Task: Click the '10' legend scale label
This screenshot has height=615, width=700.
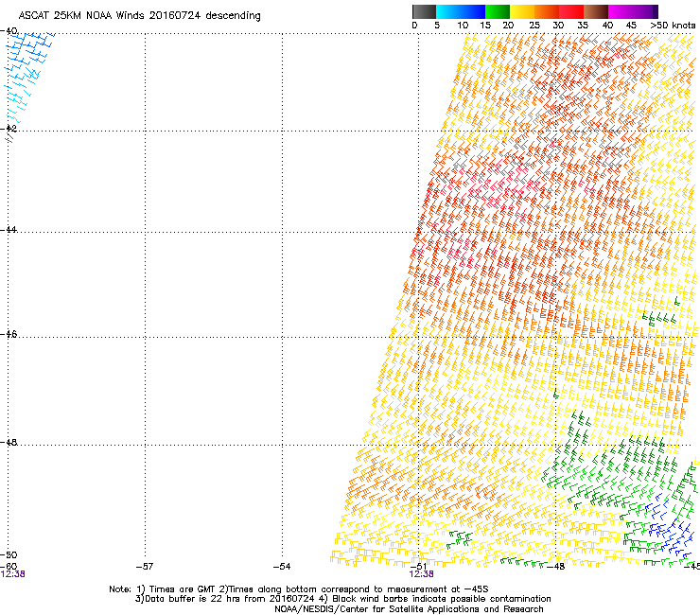Action: tap(463, 26)
